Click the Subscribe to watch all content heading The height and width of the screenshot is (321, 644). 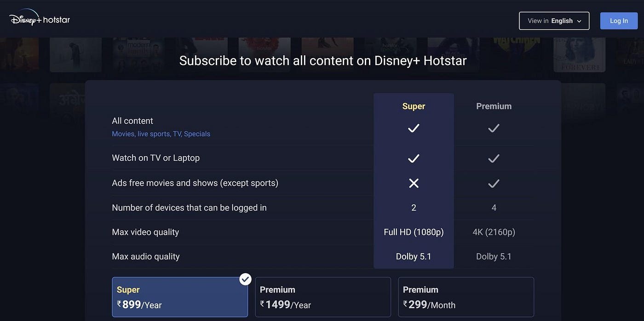pos(323,61)
